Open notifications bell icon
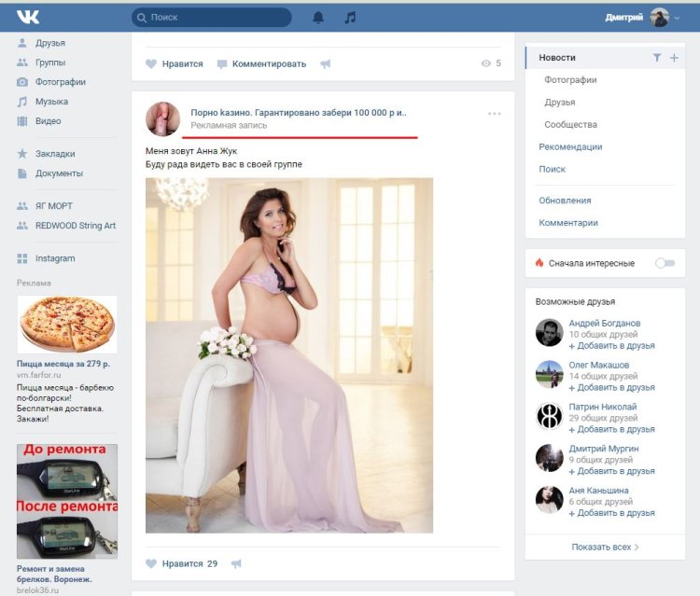700x596 pixels. pos(318,18)
